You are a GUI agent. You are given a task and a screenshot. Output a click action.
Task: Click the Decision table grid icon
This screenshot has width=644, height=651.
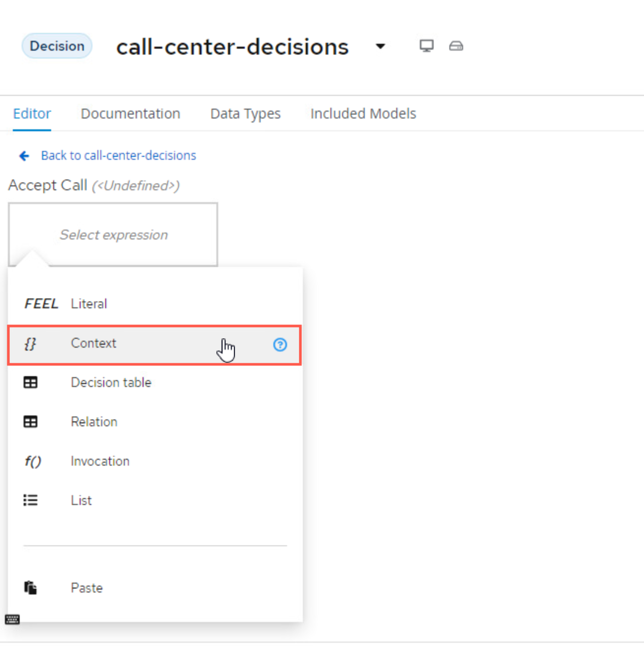pos(30,383)
